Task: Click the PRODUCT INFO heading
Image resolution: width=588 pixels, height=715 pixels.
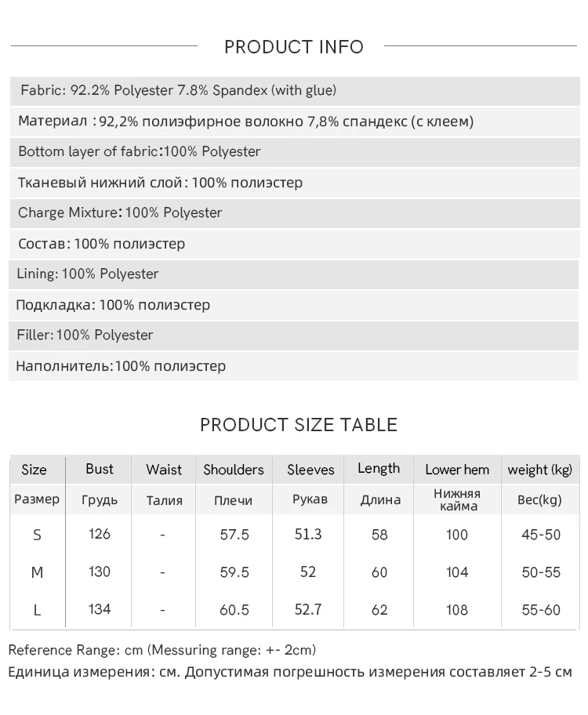Action: tap(294, 47)
